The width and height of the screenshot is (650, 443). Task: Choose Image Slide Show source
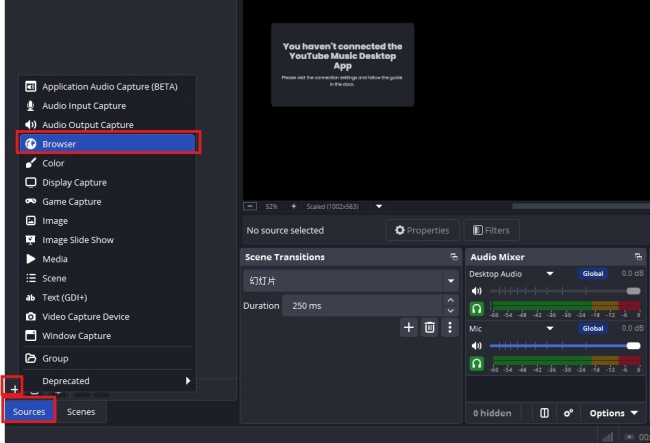pyautogui.click(x=107, y=240)
